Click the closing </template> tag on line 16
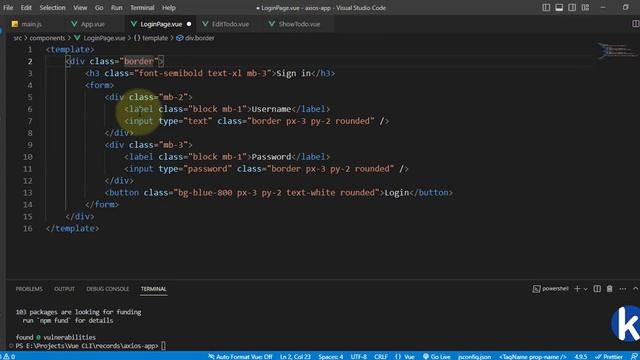640x360 pixels. (x=73, y=229)
